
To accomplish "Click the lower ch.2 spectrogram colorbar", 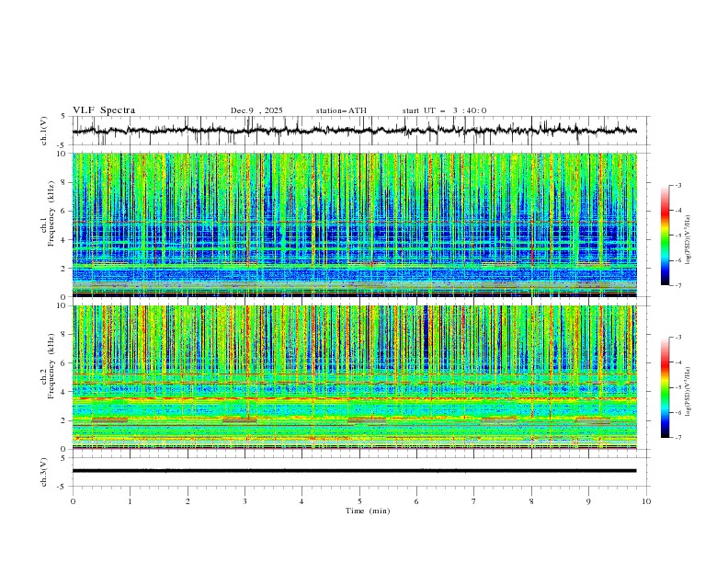I will 665,387.
